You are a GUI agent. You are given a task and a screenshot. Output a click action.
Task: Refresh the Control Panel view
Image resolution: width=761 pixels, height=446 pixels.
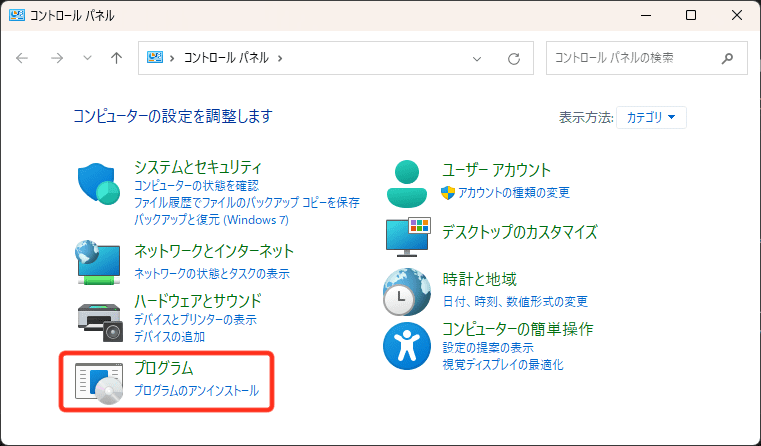pyautogui.click(x=514, y=59)
